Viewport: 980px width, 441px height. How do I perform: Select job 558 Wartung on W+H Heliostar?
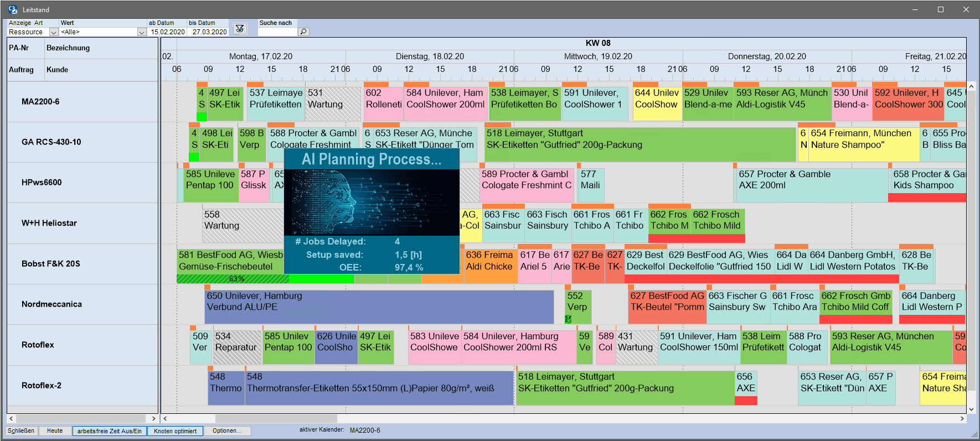243,225
